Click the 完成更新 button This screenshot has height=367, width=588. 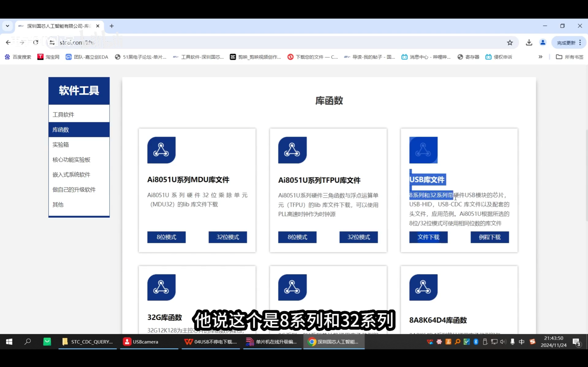pyautogui.click(x=566, y=43)
